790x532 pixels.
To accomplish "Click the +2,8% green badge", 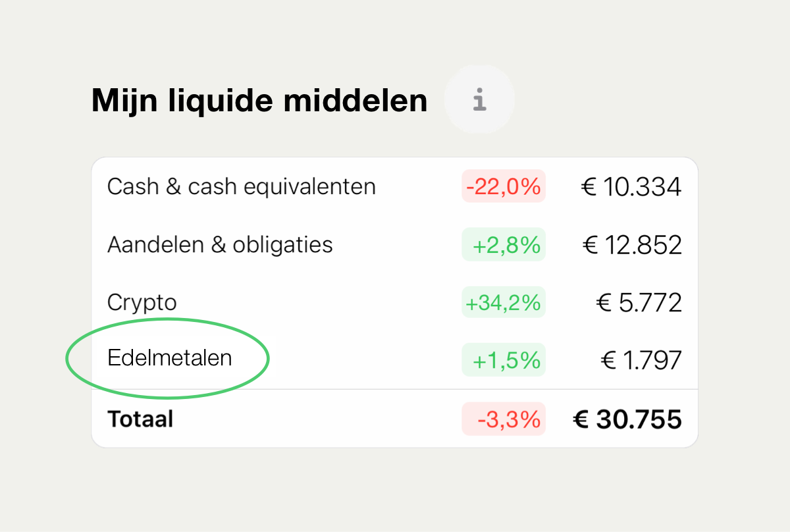I will point(504,245).
